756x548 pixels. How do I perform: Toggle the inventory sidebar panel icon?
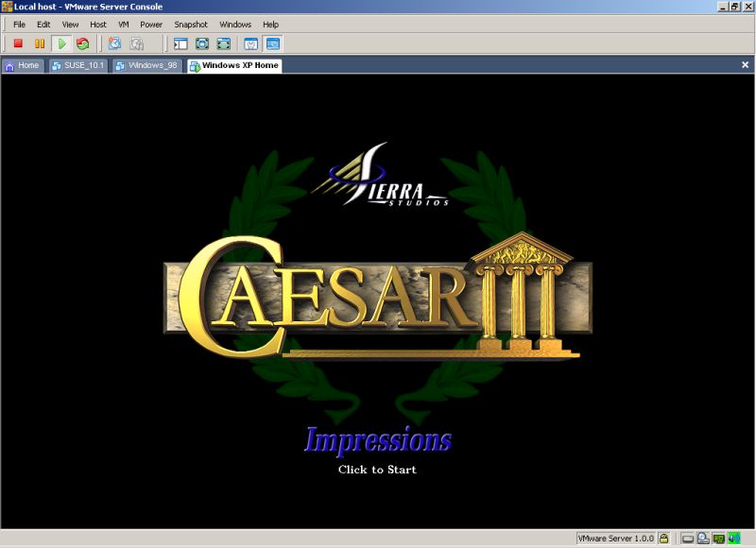180,43
